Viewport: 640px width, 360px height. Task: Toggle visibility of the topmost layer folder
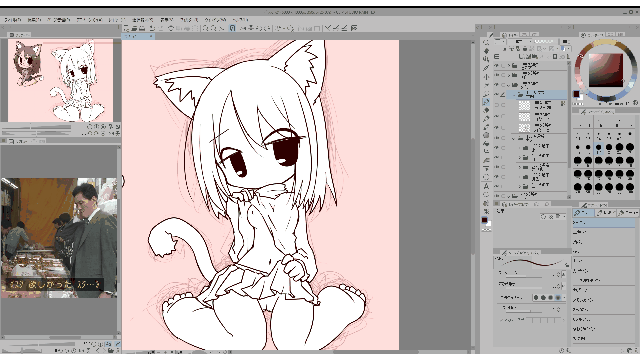click(497, 65)
